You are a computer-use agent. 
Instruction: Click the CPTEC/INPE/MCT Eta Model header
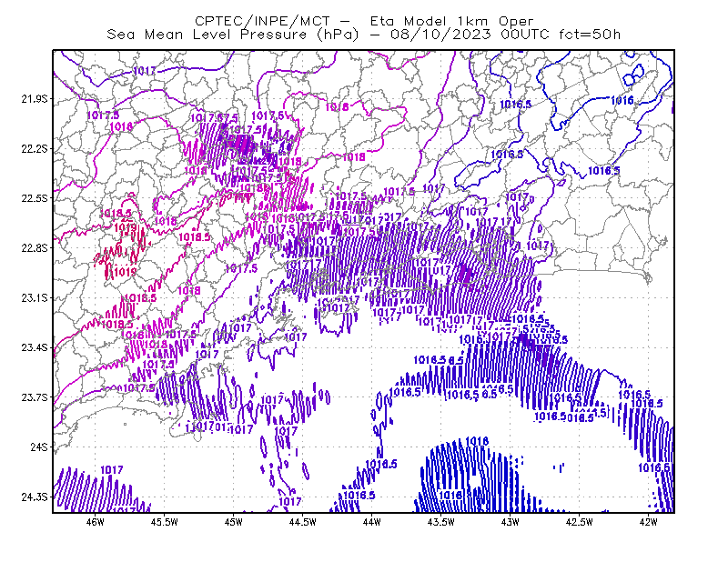[364, 21]
